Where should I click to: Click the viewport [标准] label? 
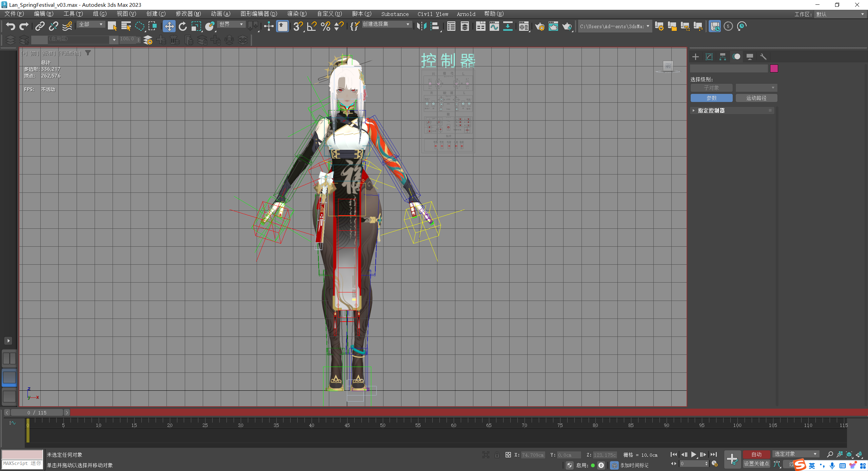pos(48,53)
